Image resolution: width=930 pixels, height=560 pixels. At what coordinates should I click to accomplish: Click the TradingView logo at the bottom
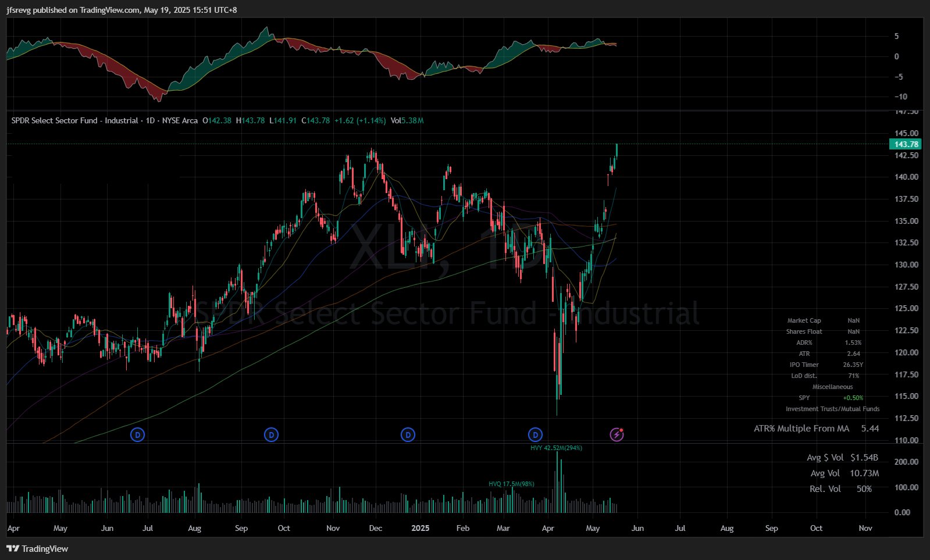click(x=38, y=549)
